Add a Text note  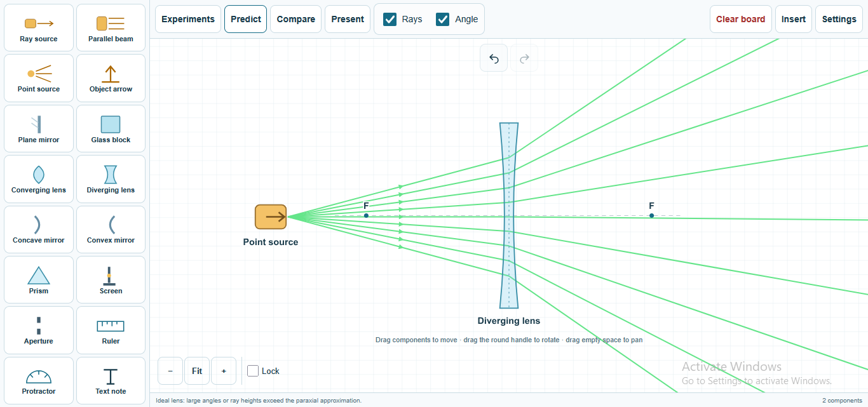click(111, 380)
